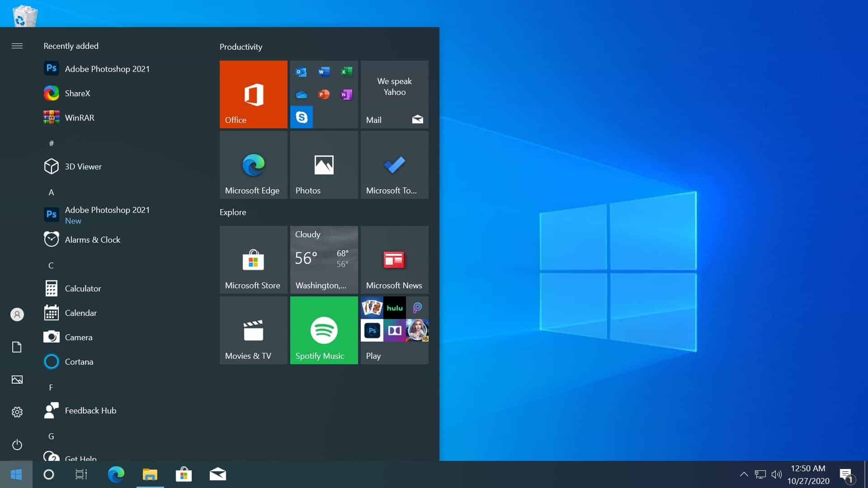Launch Excel from the Office apps tile
This screenshot has width=868, height=488.
pyautogui.click(x=346, y=72)
